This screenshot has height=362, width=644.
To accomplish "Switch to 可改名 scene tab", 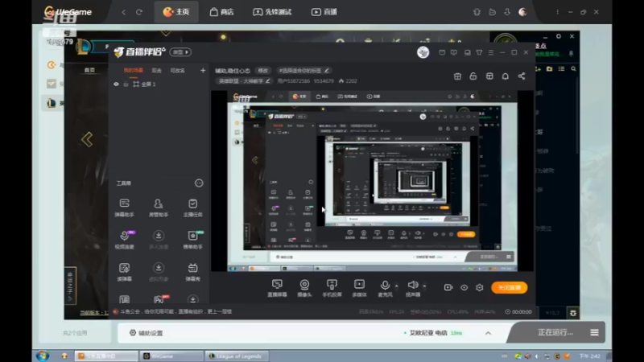I will coord(177,71).
